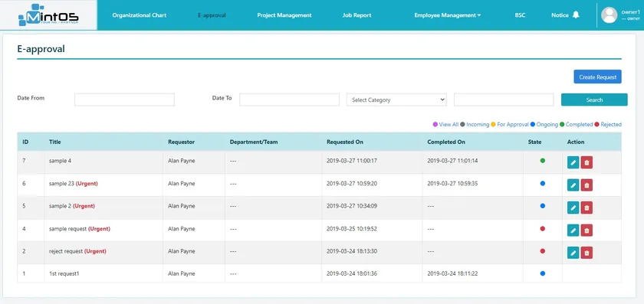Viewport: 644px width, 304px height.
Task: Click the State column header
Action: [x=535, y=142]
